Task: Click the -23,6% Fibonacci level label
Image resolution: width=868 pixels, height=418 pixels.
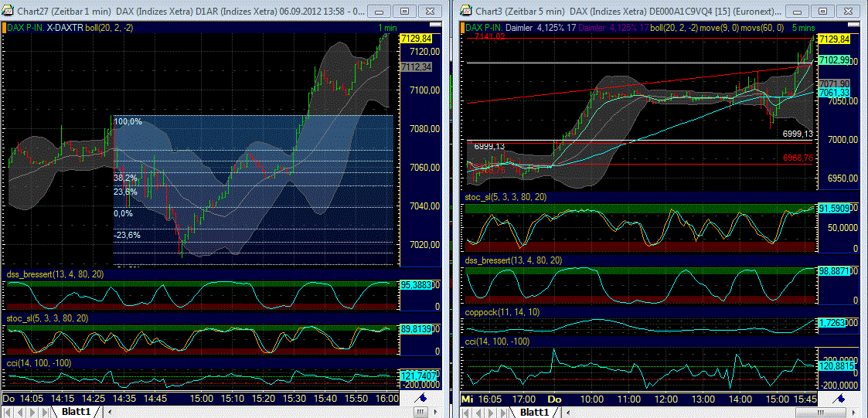Action: [x=128, y=235]
